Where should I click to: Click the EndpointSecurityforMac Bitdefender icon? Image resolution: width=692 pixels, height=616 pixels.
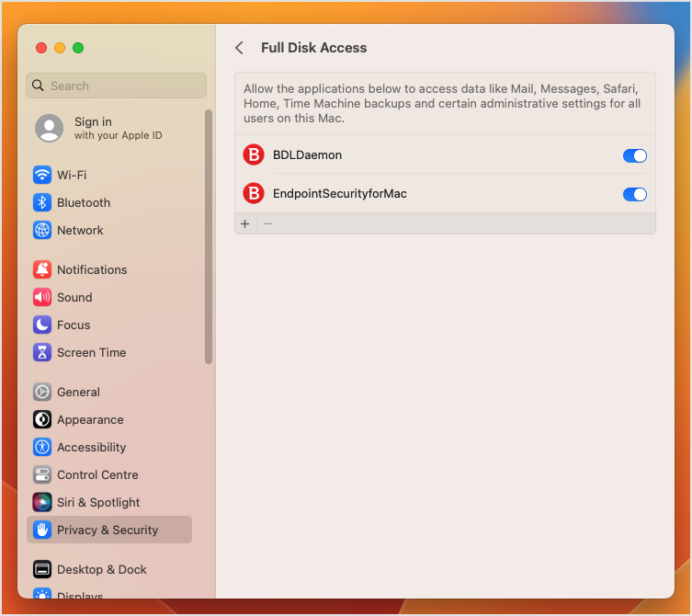point(254,193)
